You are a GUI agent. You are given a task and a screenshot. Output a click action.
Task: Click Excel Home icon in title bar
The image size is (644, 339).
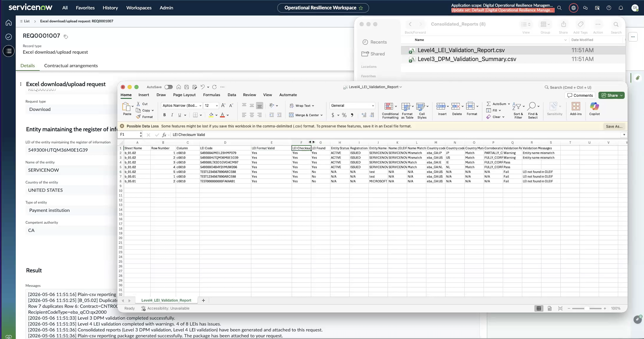(178, 87)
